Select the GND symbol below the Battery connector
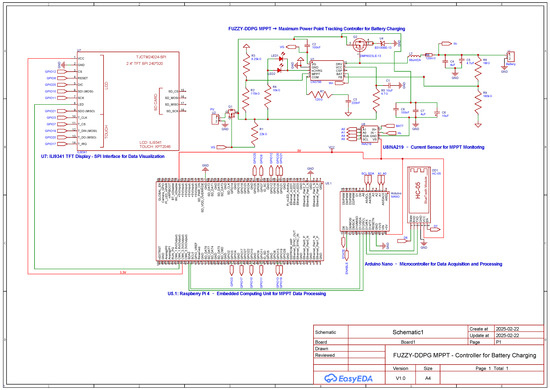This screenshot has height=390, width=550. coord(504,69)
